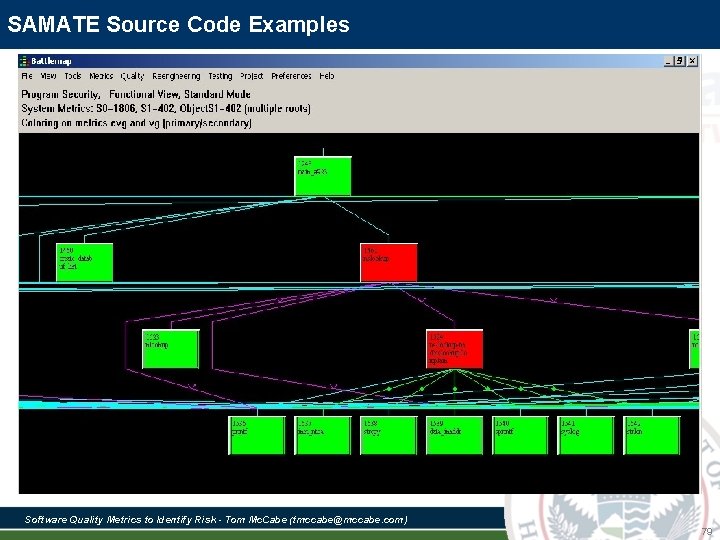Select the red module node with green child lines
720x540 pixels.
[x=455, y=349]
